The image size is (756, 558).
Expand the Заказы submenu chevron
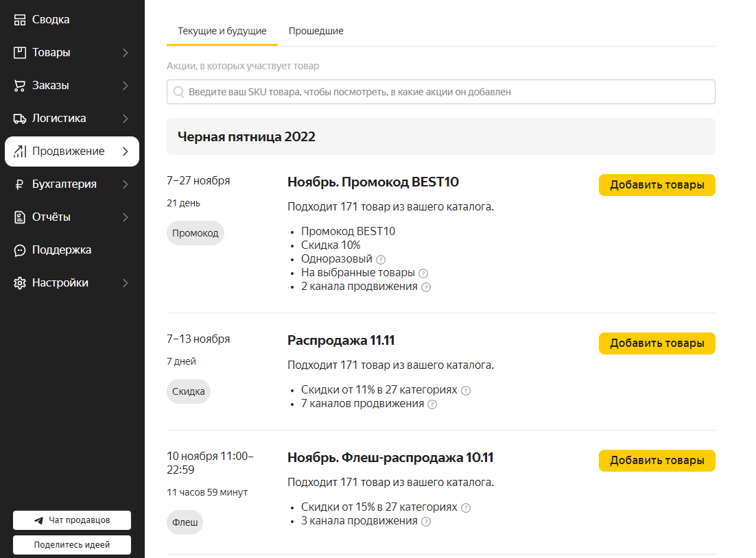pyautogui.click(x=126, y=86)
